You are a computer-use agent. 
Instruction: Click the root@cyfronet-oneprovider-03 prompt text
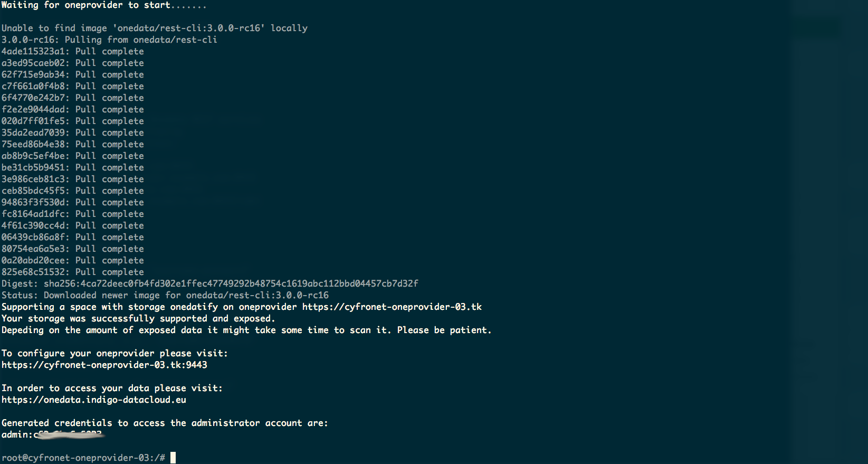(78, 458)
